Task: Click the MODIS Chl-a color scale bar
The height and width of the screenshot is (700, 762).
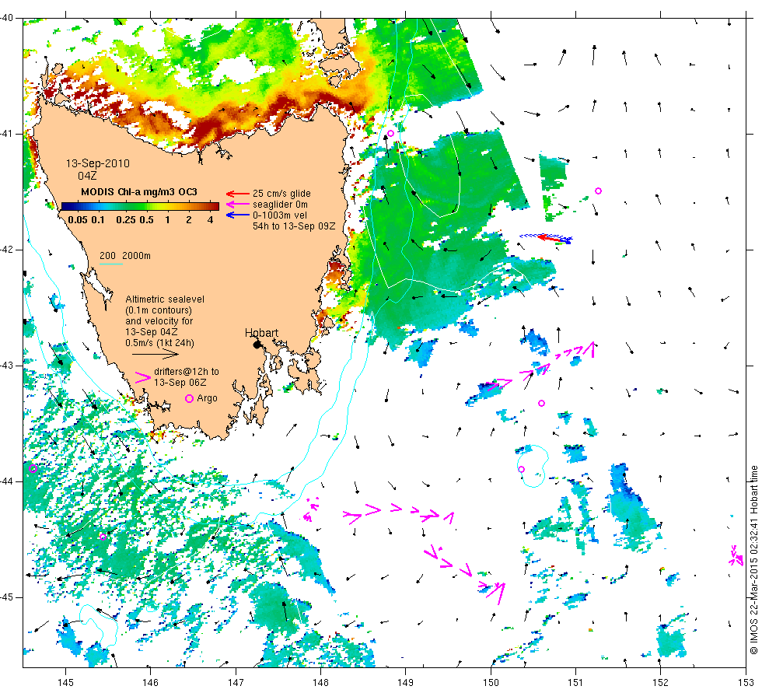Action: [140, 206]
